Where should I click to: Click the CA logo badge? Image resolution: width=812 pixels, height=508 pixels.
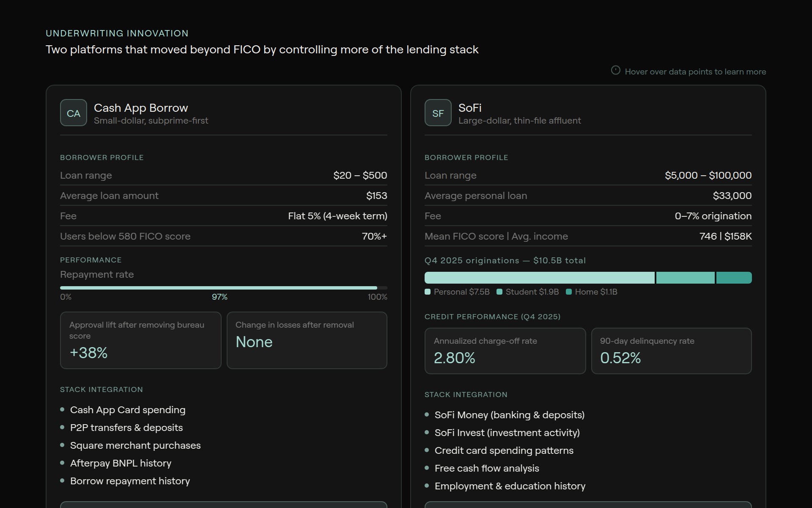pyautogui.click(x=73, y=113)
